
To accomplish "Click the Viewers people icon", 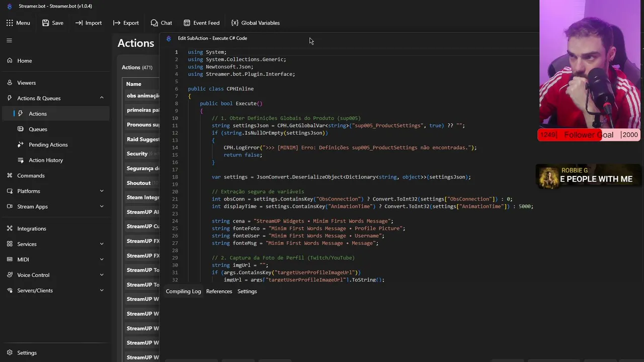I will [x=10, y=82].
